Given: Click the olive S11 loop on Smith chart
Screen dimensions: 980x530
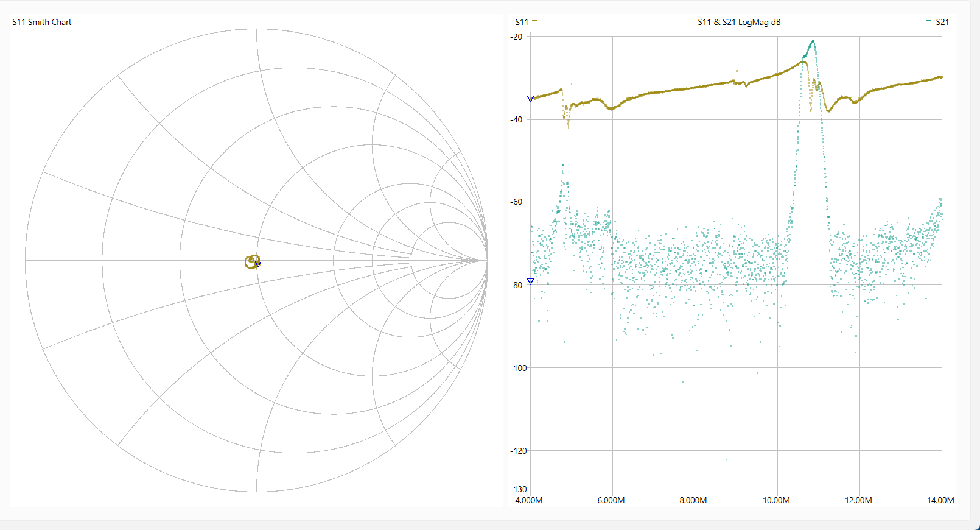Looking at the screenshot, I should coord(250,261).
